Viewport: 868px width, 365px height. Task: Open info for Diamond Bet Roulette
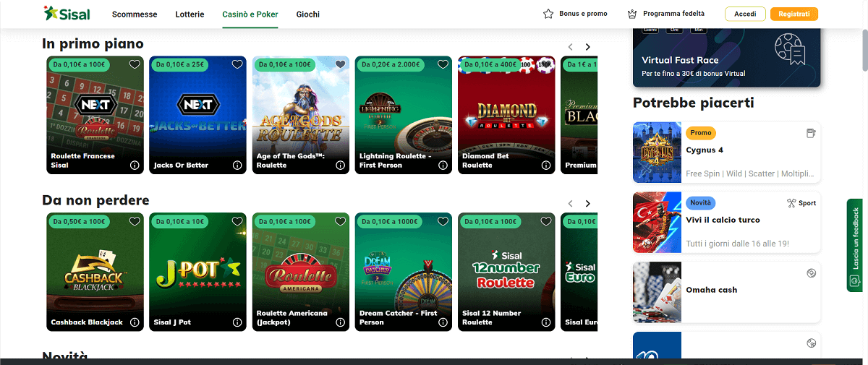pyautogui.click(x=545, y=165)
